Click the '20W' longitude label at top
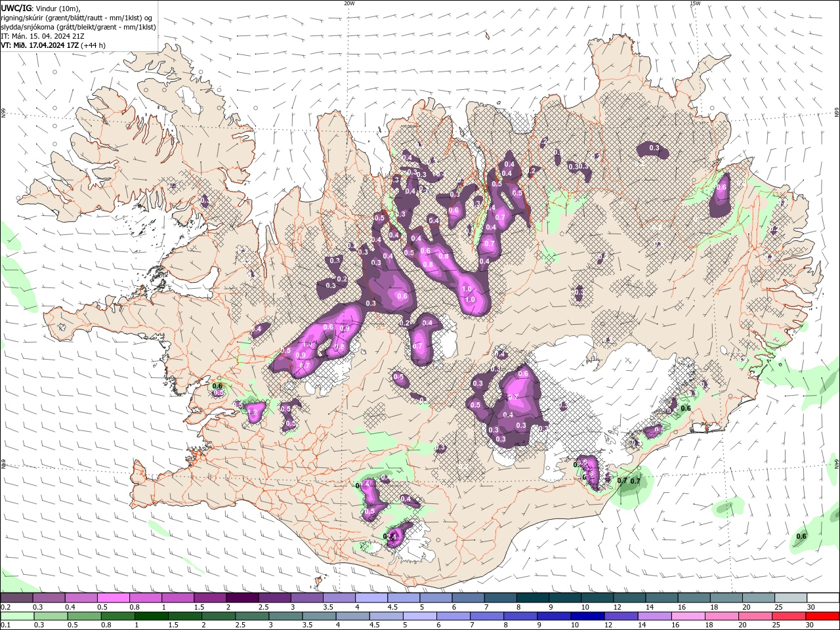This screenshot has width=840, height=630. click(349, 3)
